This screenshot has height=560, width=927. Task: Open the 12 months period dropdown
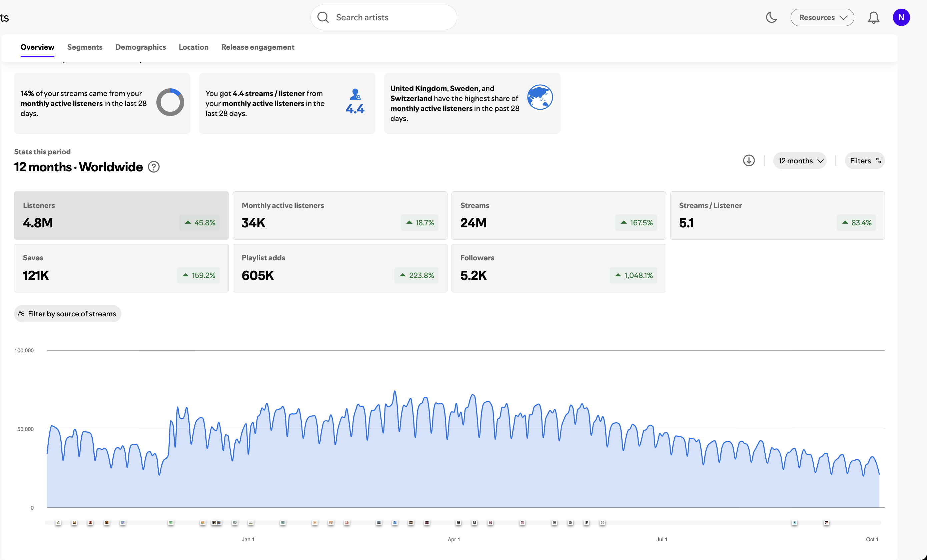click(800, 161)
